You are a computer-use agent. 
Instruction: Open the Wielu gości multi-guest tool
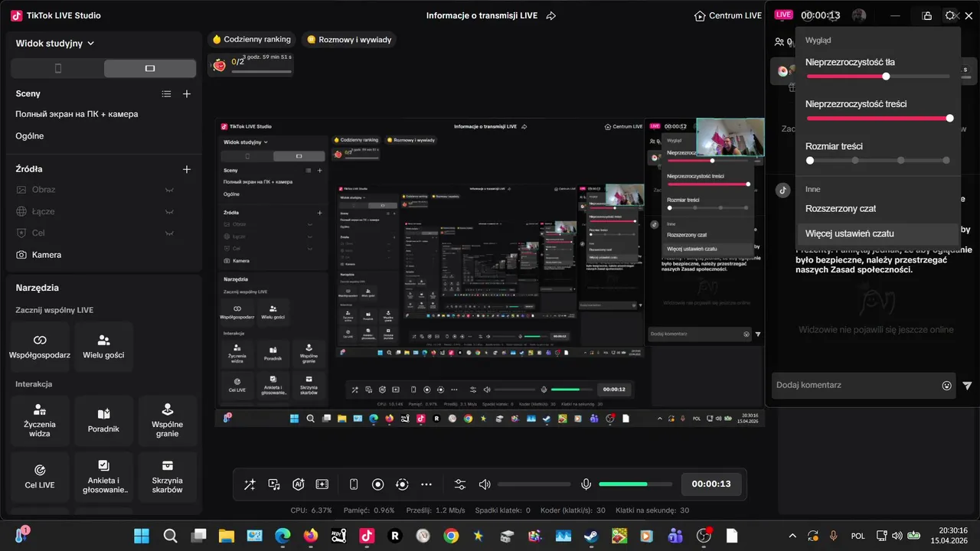(103, 347)
